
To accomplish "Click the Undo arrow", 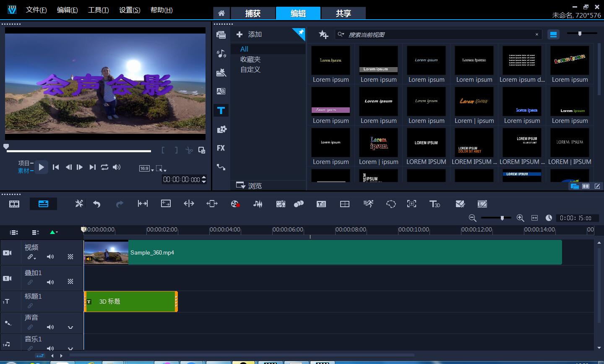I will point(97,204).
